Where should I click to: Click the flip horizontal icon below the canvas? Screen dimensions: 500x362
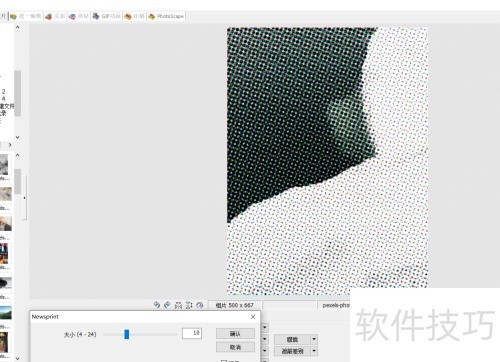(178, 305)
